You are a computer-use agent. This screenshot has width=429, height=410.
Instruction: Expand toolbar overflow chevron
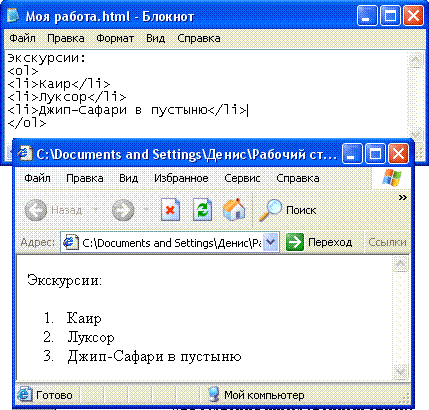[403, 198]
